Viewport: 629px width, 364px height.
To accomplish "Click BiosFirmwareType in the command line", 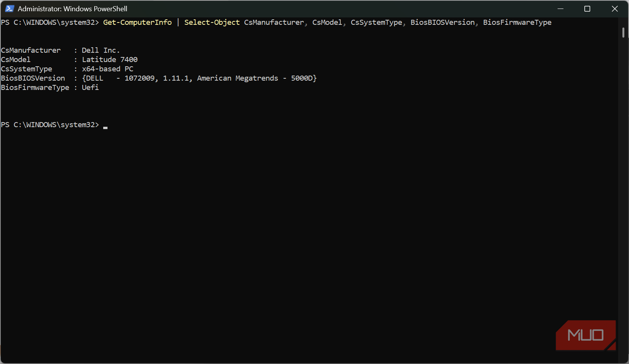I will [x=517, y=22].
